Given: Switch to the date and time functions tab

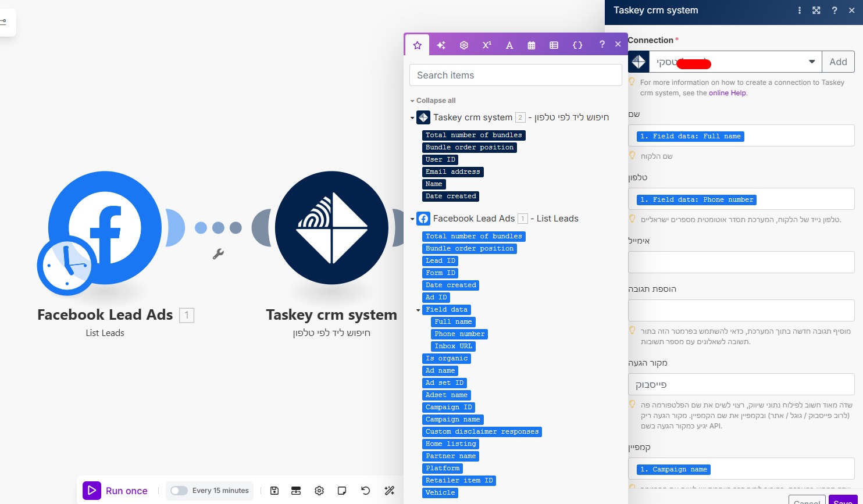Looking at the screenshot, I should tap(532, 45).
